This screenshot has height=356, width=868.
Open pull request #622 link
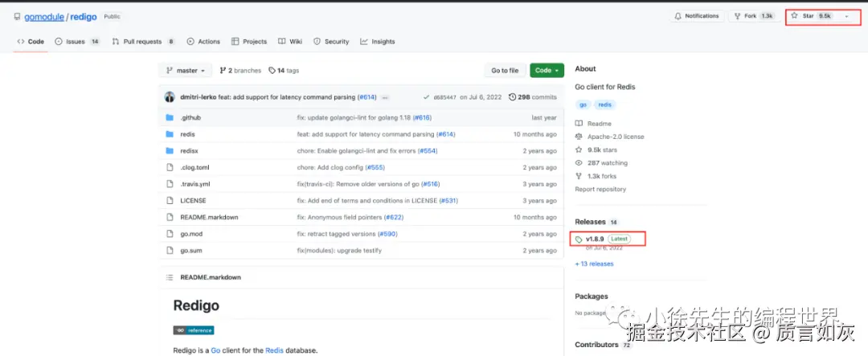click(393, 217)
